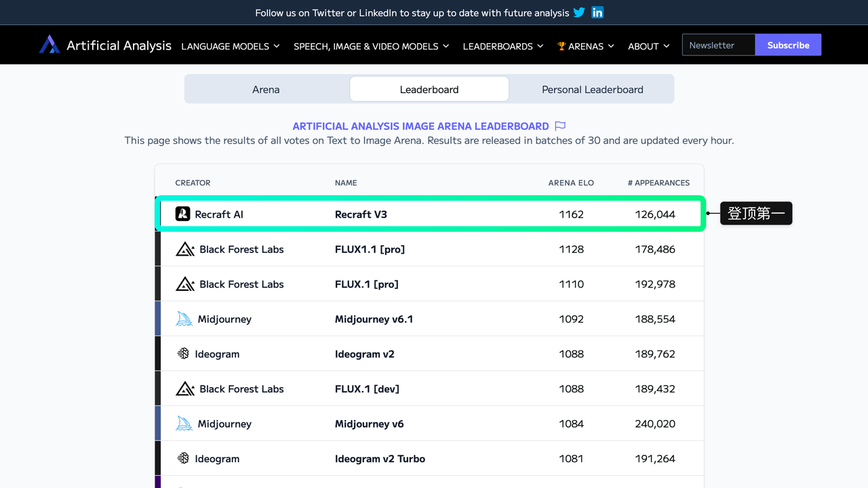Select the Leaderboard tab

point(429,89)
